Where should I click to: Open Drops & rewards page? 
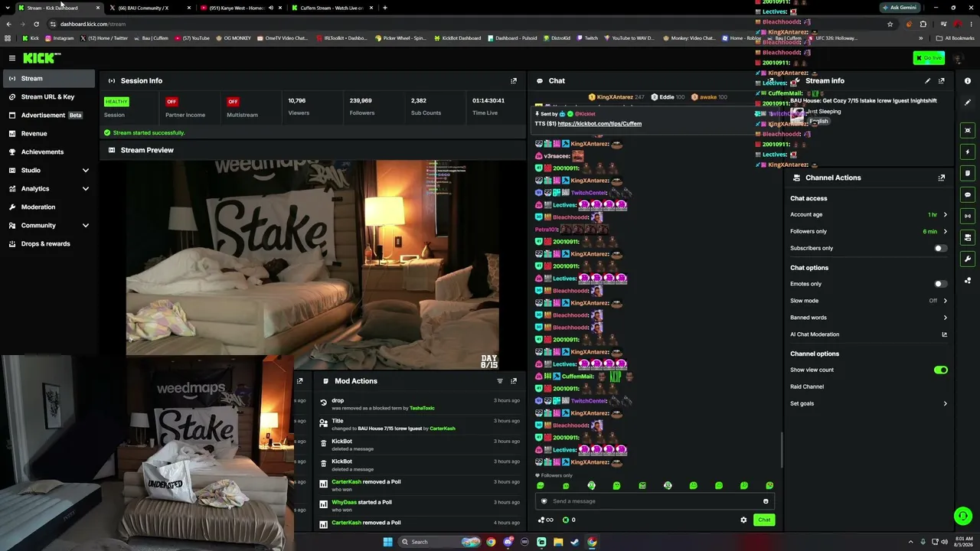[x=47, y=243]
